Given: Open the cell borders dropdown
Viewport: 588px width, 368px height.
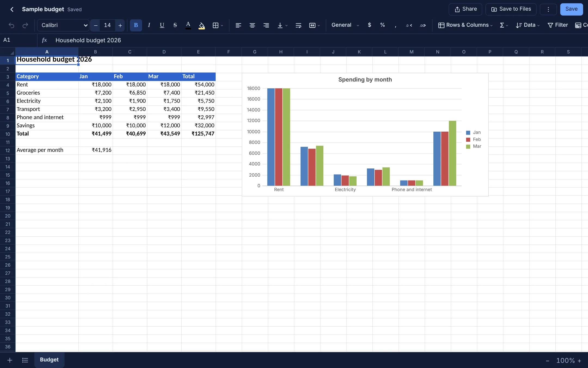Looking at the screenshot, I should (218, 25).
